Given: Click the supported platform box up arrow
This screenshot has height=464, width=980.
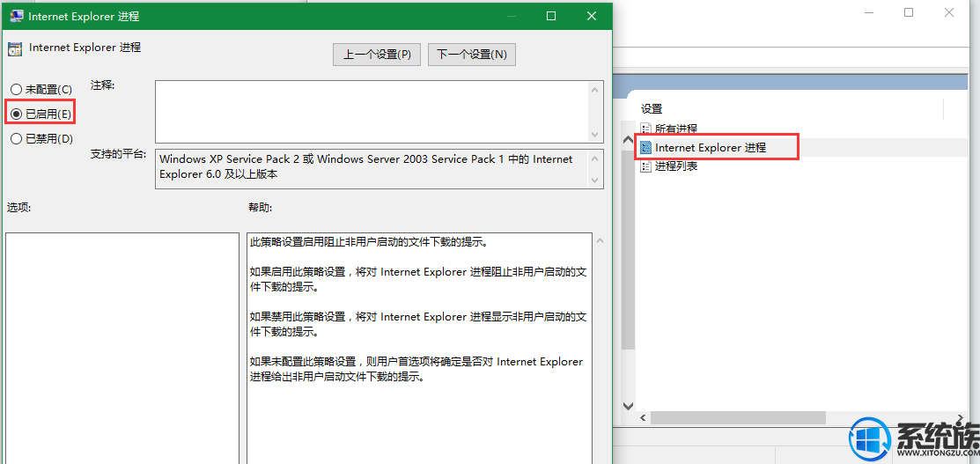Looking at the screenshot, I should point(595,158).
